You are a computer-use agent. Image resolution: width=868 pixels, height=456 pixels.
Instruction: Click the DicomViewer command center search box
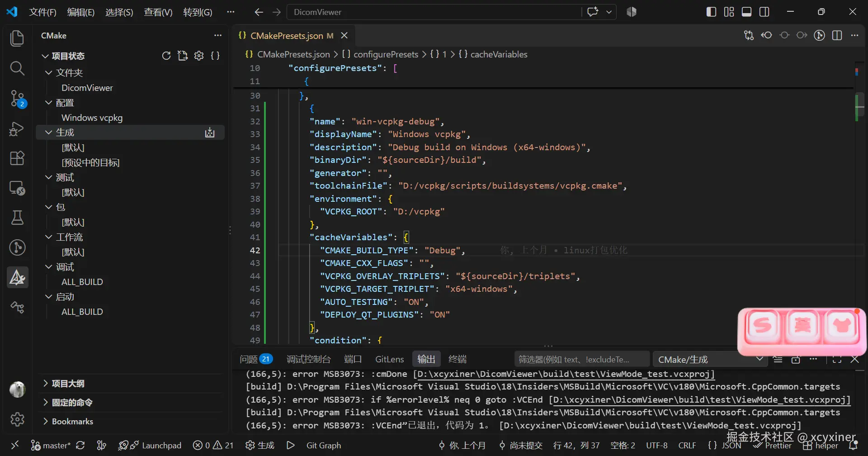click(x=434, y=12)
